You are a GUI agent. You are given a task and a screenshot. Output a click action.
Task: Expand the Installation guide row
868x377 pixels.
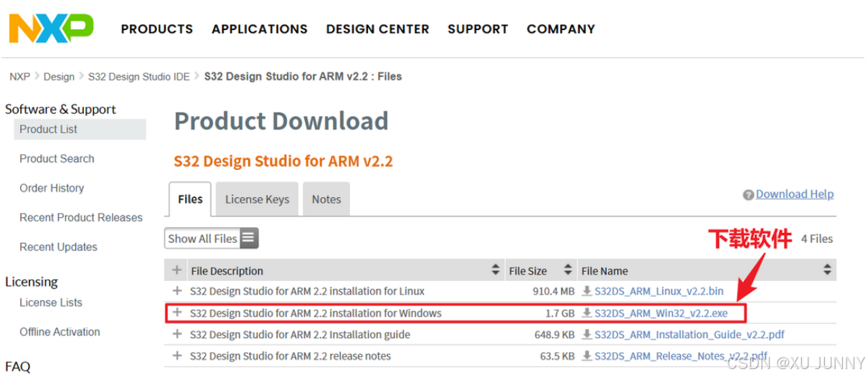177,335
